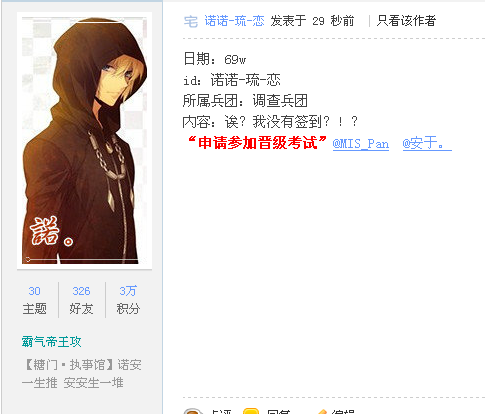View the 326 好友 friends count

[81, 300]
